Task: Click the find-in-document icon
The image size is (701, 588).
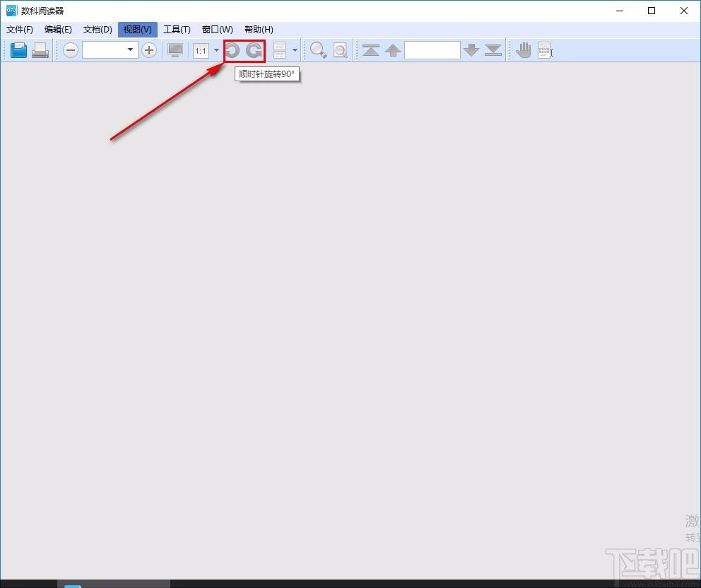Action: coord(341,50)
